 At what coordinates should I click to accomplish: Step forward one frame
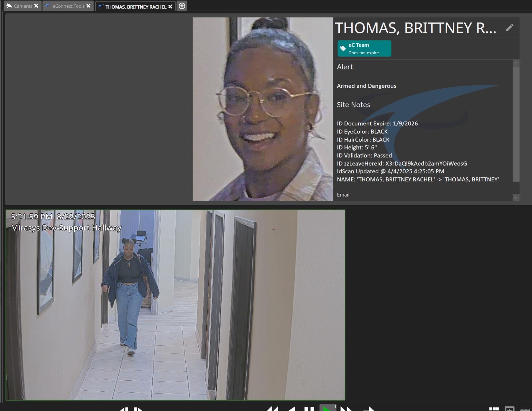point(138,409)
